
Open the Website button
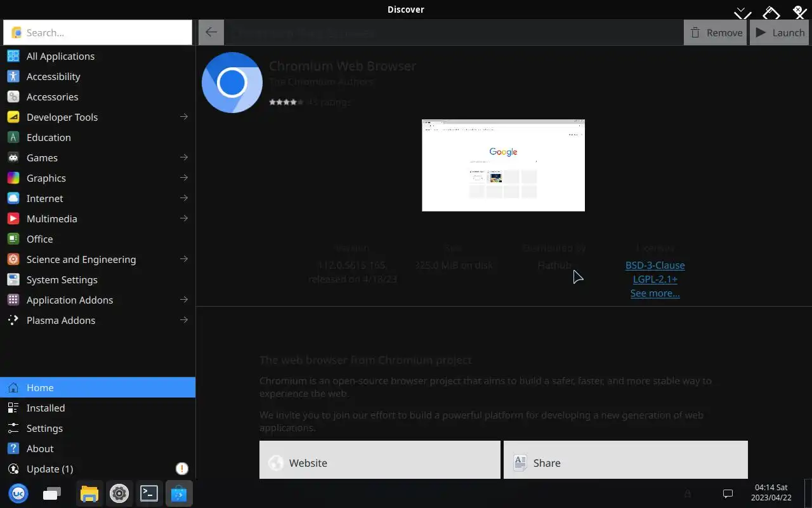point(380,460)
